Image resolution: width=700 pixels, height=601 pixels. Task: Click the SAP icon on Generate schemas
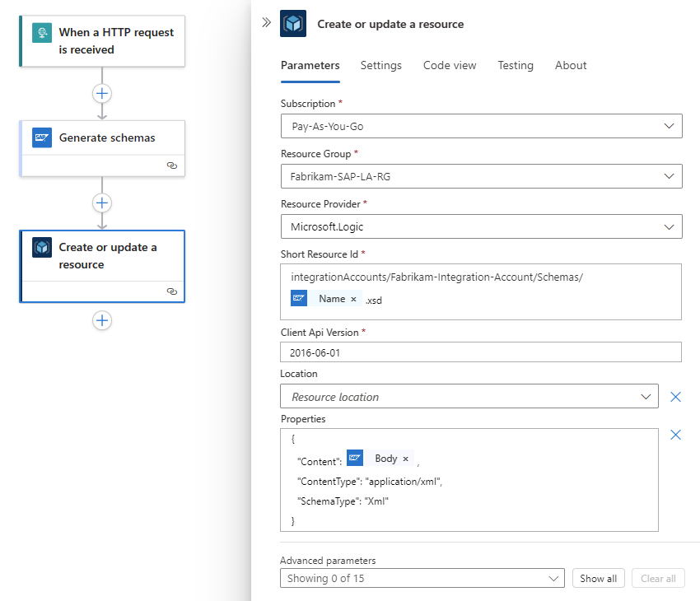point(42,137)
